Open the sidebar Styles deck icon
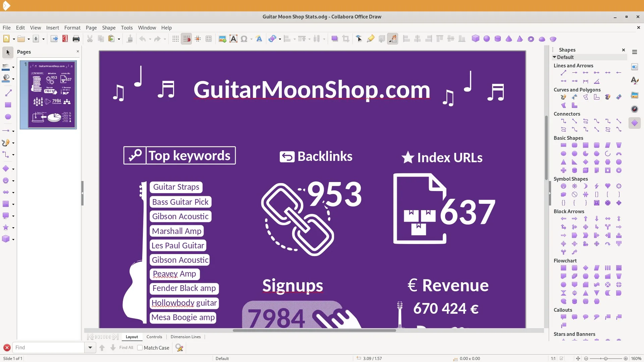This screenshot has width=644, height=362. click(x=635, y=80)
